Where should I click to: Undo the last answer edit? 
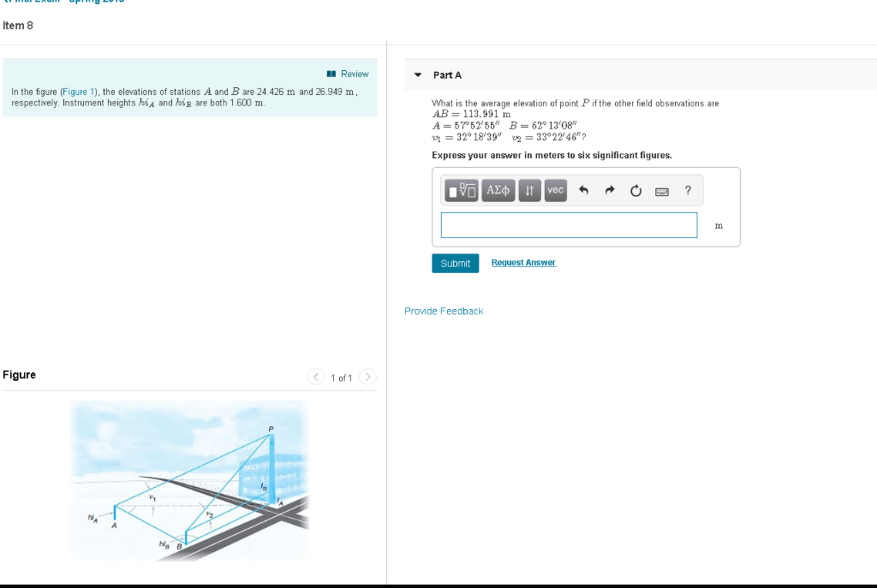point(583,191)
